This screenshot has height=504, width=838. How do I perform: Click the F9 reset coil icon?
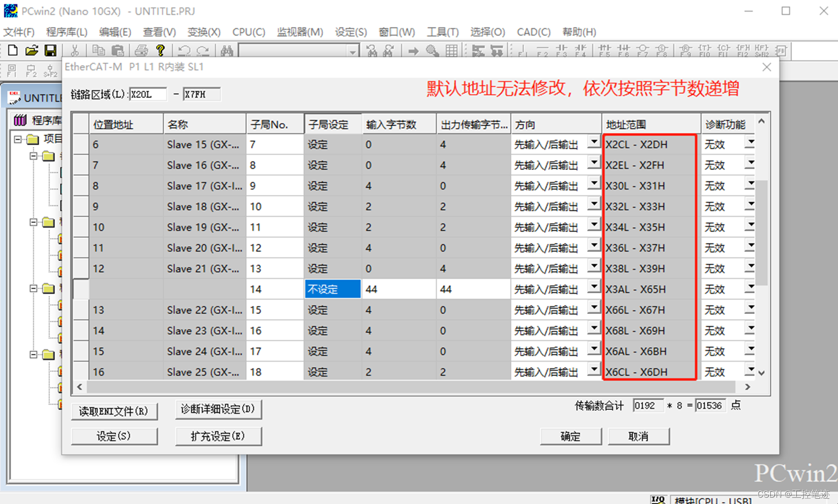(686, 51)
